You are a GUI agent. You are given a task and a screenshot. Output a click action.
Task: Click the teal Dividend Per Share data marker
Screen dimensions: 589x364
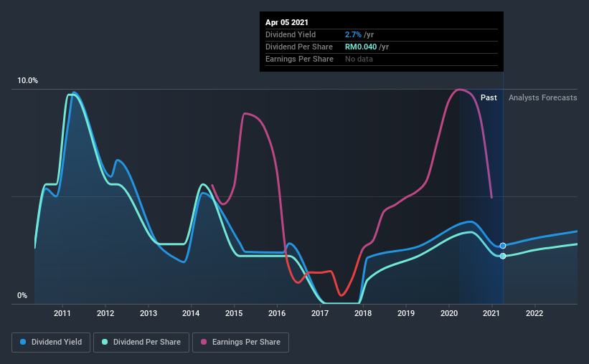point(503,256)
